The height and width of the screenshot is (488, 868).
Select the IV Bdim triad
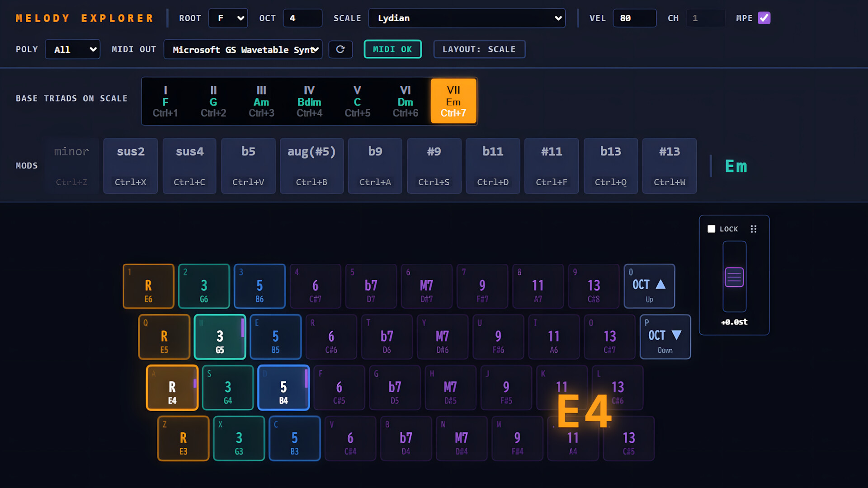(x=309, y=101)
